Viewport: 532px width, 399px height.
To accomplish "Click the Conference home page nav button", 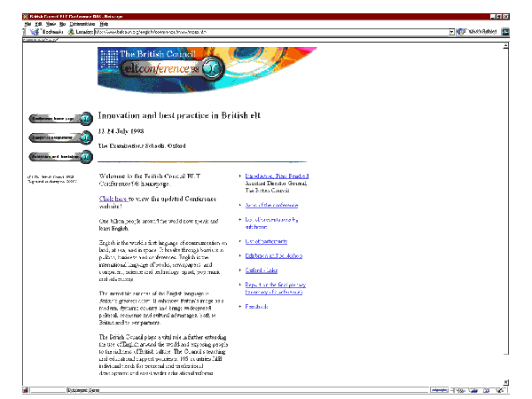I will pos(60,119).
